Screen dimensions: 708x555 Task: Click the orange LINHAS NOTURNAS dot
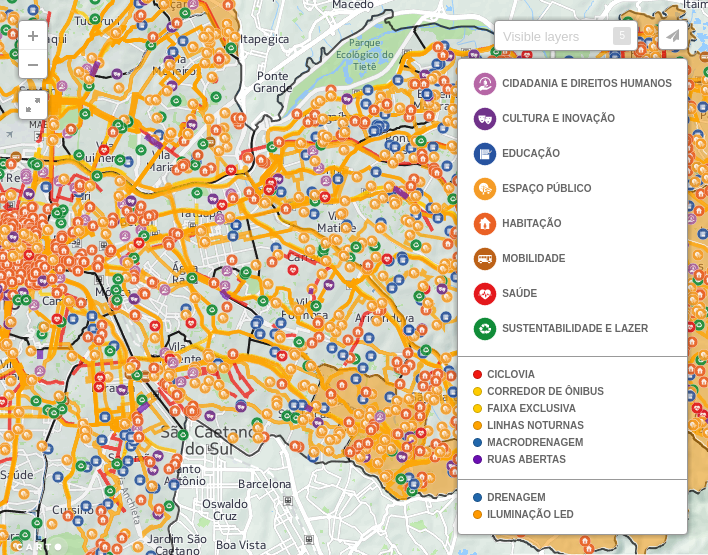coord(477,425)
